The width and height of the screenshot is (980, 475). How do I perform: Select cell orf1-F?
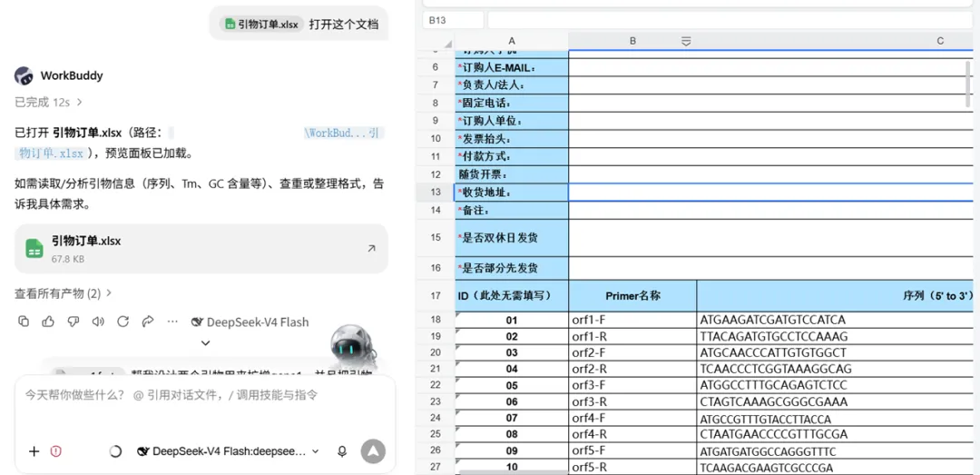pos(632,321)
